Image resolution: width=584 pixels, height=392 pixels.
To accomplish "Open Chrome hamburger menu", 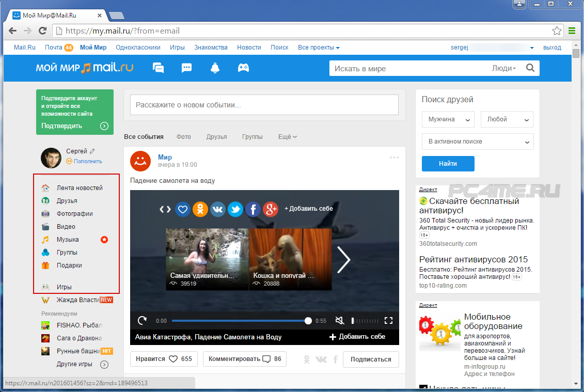I will point(572,31).
